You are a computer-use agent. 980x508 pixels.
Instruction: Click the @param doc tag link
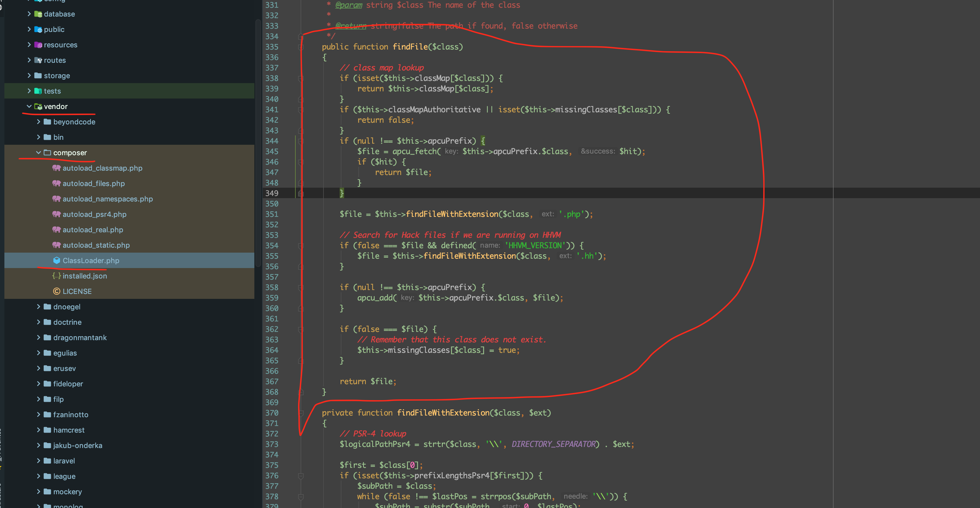pyautogui.click(x=349, y=5)
